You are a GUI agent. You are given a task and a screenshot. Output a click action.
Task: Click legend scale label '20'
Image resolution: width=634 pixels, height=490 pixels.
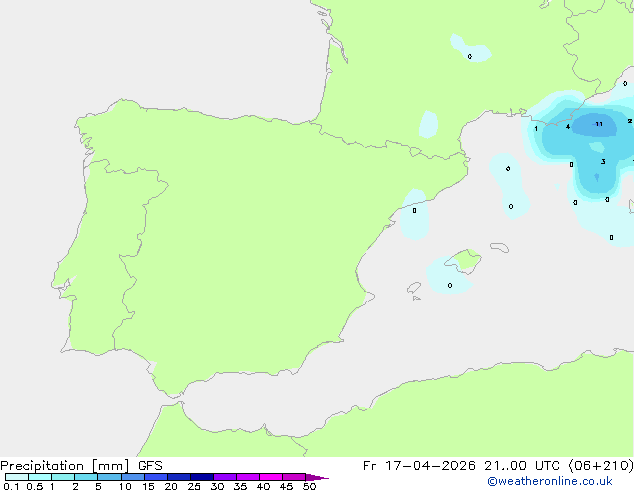pos(171,486)
